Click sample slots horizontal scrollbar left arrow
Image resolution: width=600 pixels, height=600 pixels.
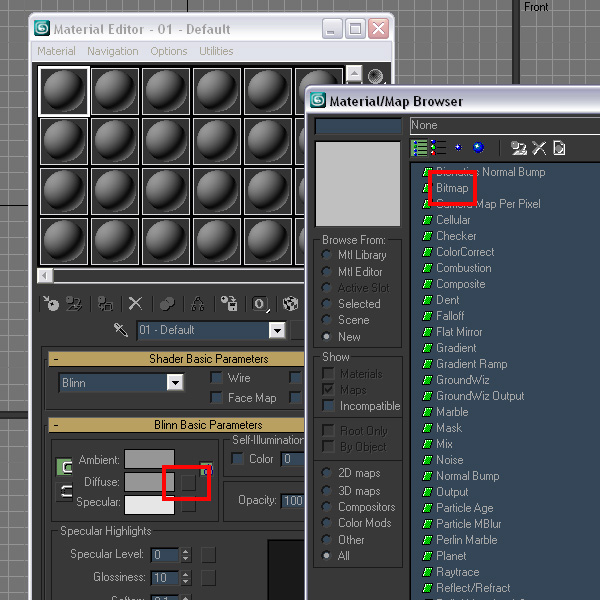[45, 276]
